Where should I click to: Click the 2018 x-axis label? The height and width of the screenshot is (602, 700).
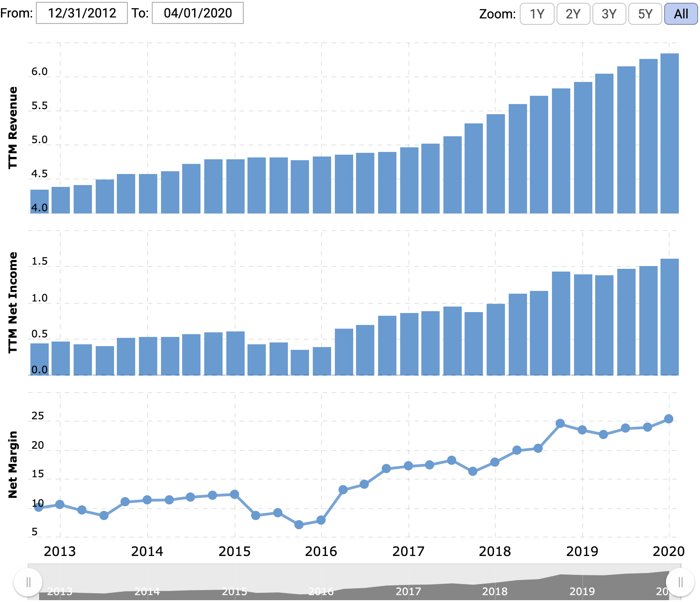pos(495,551)
